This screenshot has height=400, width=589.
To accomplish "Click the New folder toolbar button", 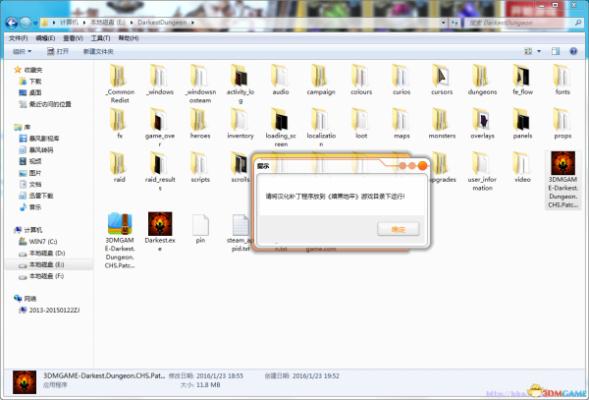I will click(x=98, y=51).
